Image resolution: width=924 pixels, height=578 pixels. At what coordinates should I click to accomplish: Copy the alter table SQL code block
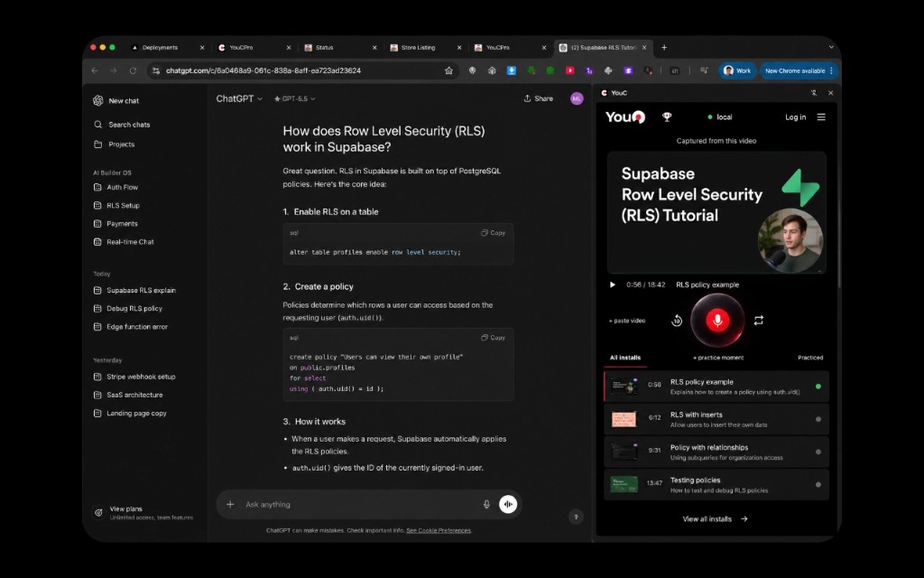click(494, 233)
